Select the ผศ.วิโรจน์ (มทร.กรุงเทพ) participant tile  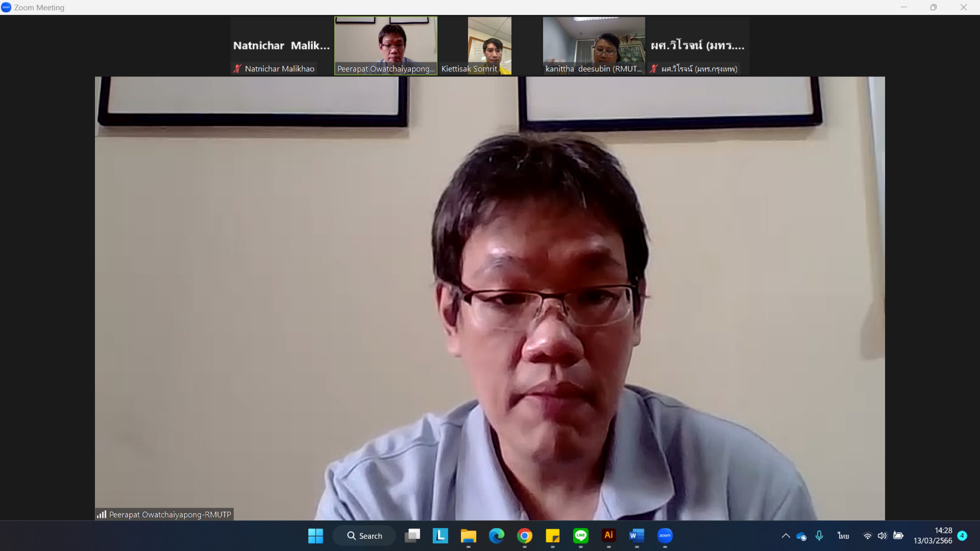pos(698,46)
